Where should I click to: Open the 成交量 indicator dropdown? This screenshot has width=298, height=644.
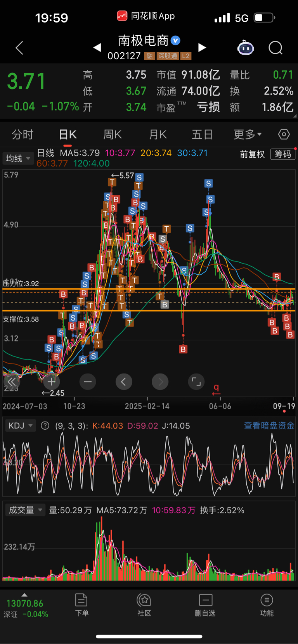click(x=25, y=510)
